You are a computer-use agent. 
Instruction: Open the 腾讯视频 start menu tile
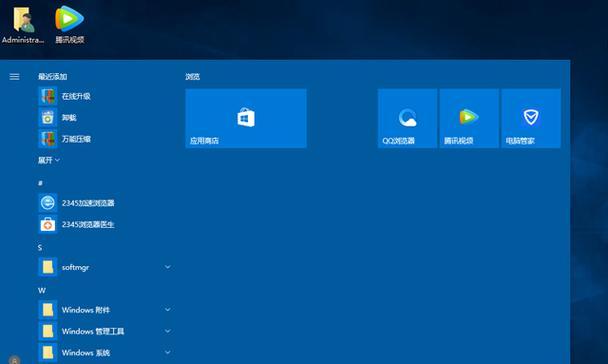click(x=469, y=118)
